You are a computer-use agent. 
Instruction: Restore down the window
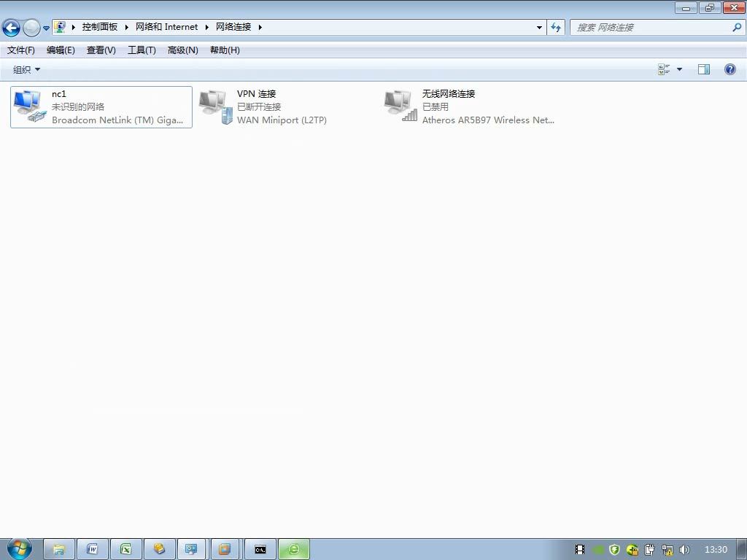coord(710,7)
